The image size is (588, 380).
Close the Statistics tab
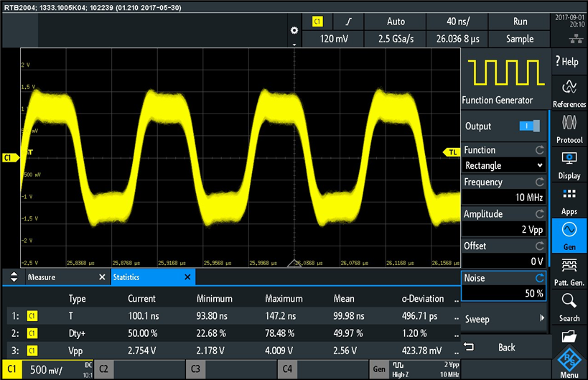(x=188, y=277)
